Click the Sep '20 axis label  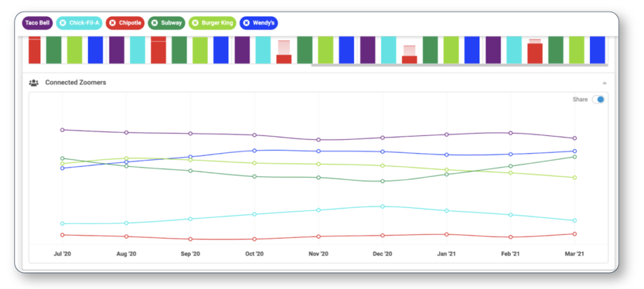pyautogui.click(x=191, y=254)
